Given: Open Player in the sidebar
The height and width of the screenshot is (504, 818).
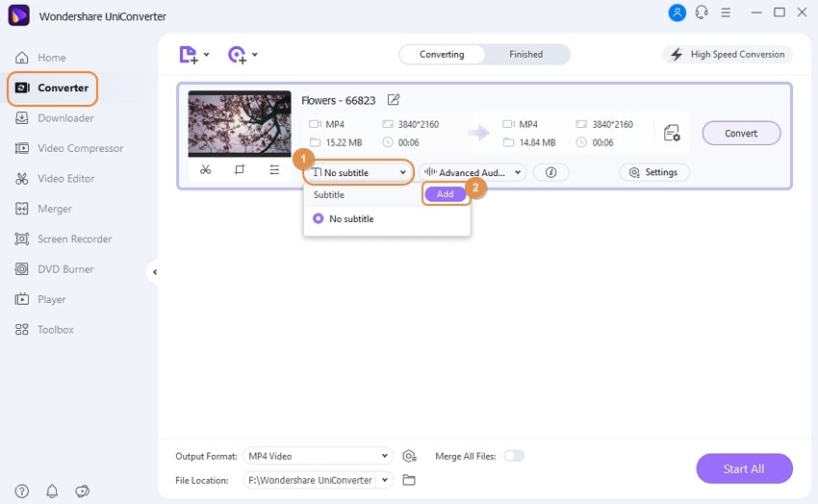Looking at the screenshot, I should coord(40,299).
